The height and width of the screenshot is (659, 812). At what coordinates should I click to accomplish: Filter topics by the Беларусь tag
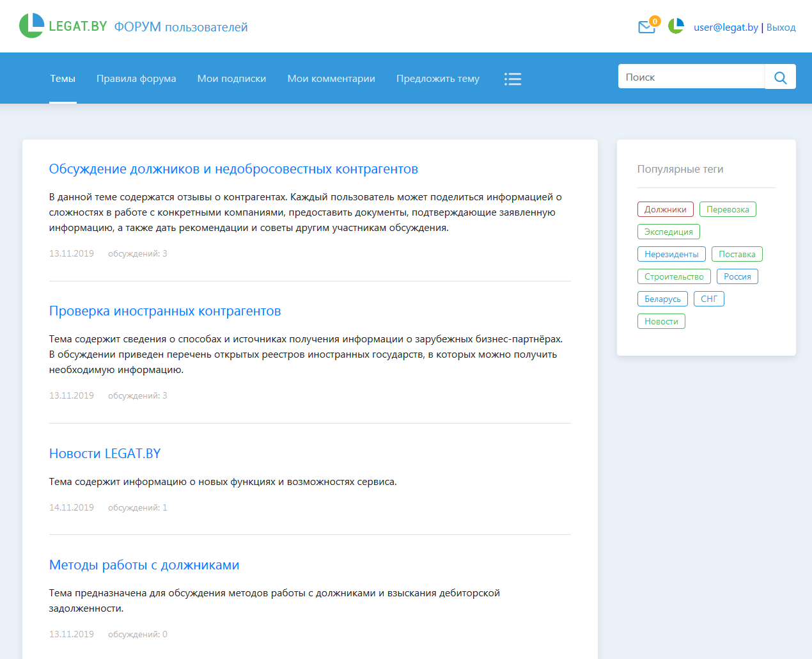[662, 298]
